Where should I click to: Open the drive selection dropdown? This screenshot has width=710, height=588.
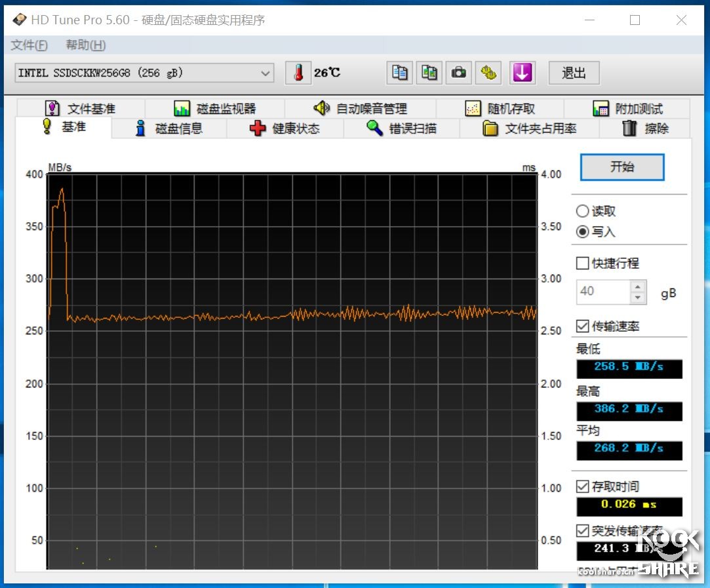click(265, 73)
